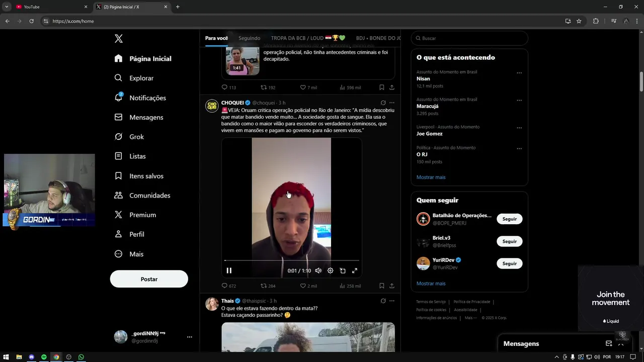Reply to the post with 113 comments
The width and height of the screenshot is (644, 362).
tap(229, 87)
